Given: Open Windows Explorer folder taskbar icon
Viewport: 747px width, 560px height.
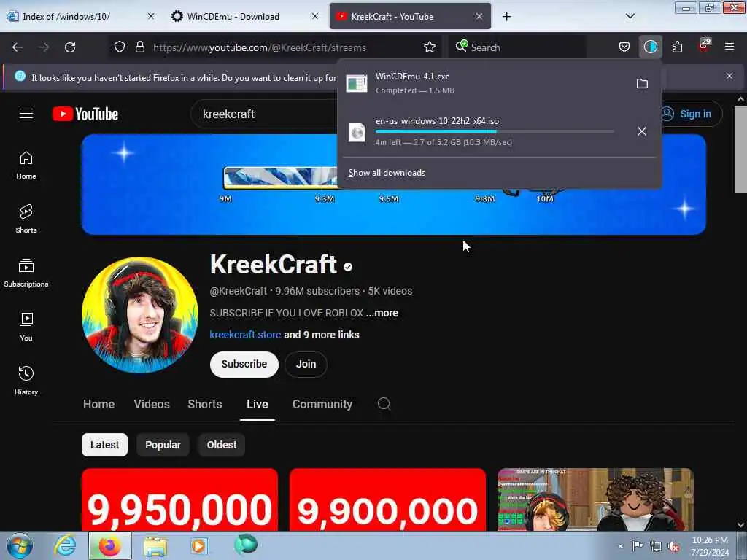Looking at the screenshot, I should (x=155, y=545).
